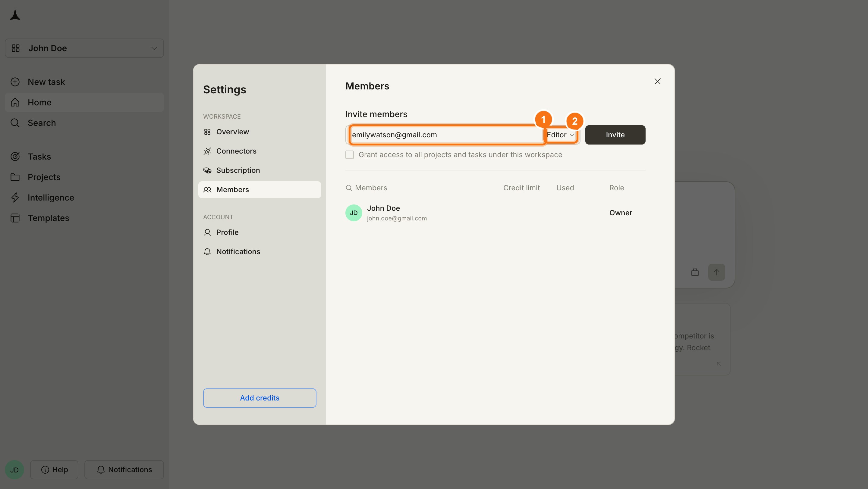Screen dimensions: 868x489
Task: Open the Help button
Action: 54,469
